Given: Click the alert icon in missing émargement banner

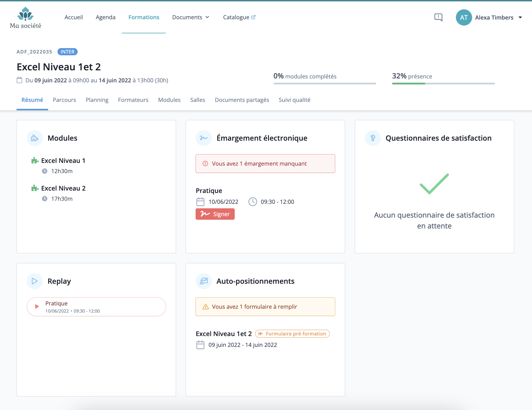Looking at the screenshot, I should point(206,164).
